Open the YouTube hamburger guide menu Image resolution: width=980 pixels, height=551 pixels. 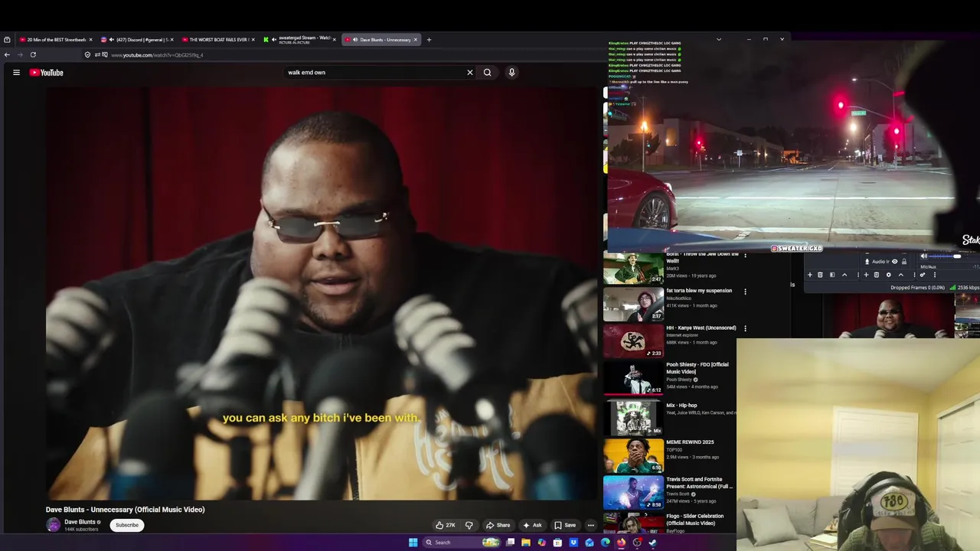16,73
